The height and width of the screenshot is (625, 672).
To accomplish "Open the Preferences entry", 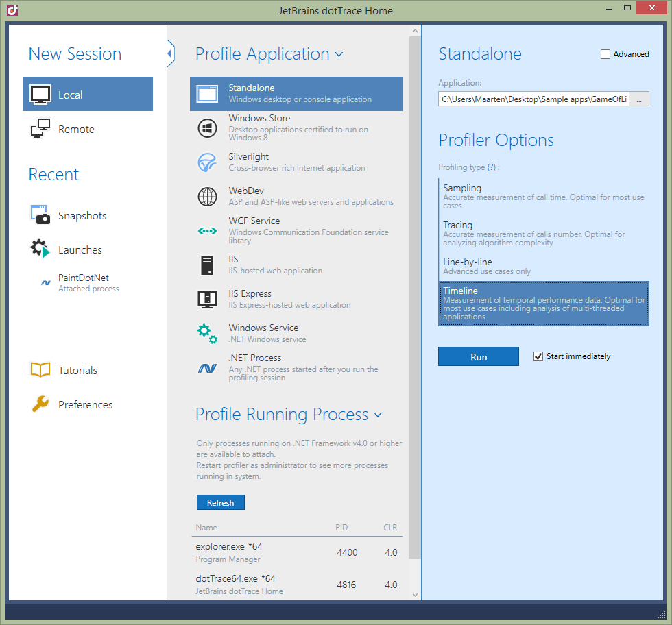I will click(x=88, y=404).
